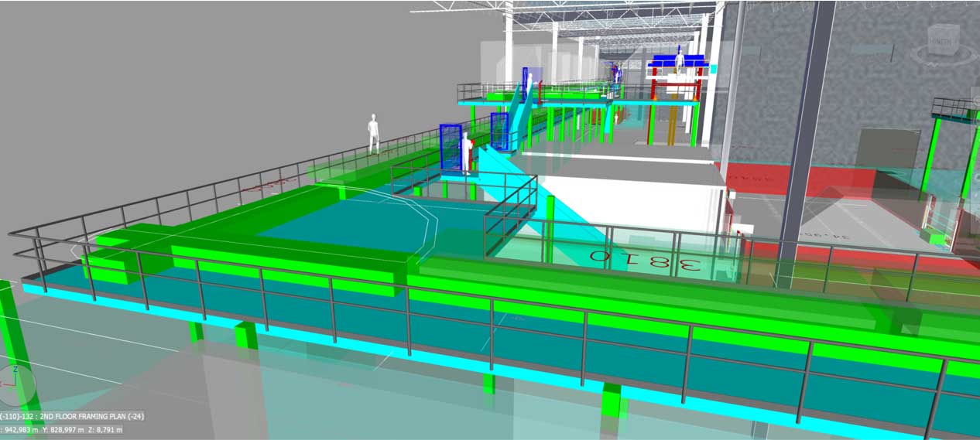
Task: Click the second blue door frame further back
Action: click(x=499, y=131)
